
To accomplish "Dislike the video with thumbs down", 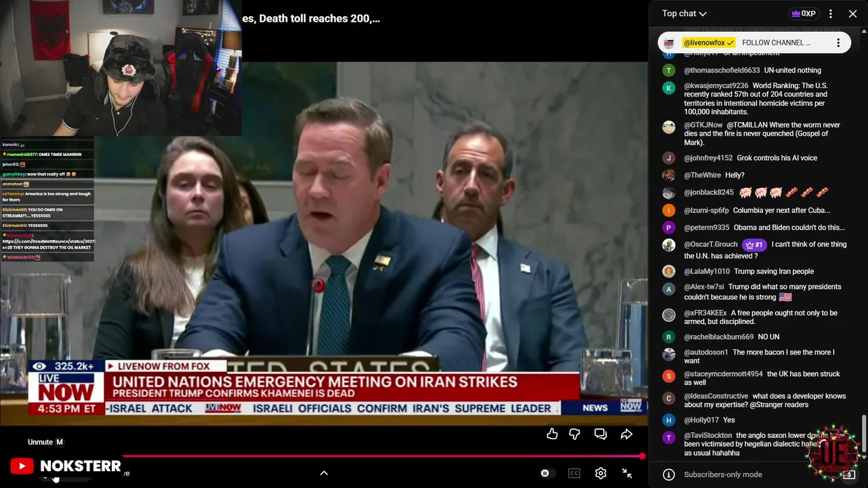I will point(574,434).
